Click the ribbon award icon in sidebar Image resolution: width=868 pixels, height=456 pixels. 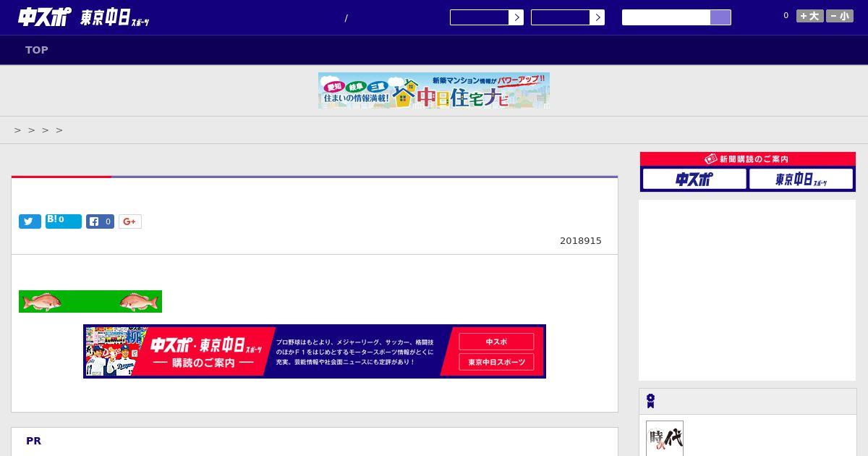pos(651,401)
